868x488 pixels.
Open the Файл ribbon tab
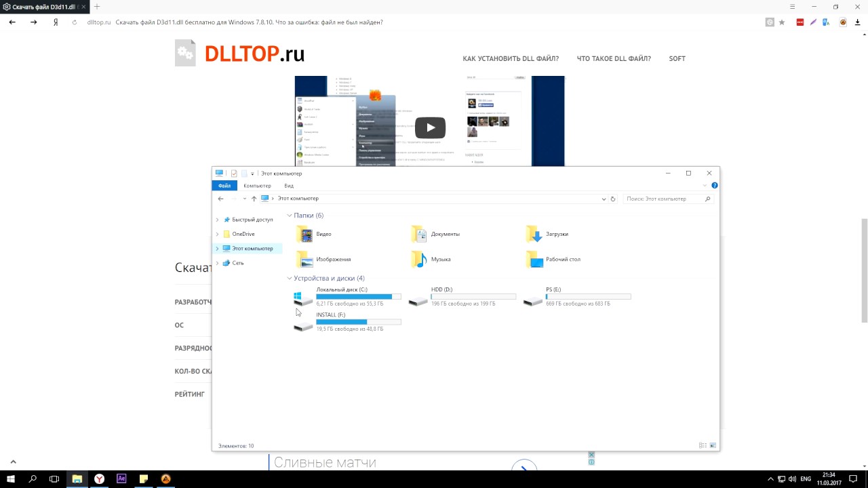pos(224,186)
